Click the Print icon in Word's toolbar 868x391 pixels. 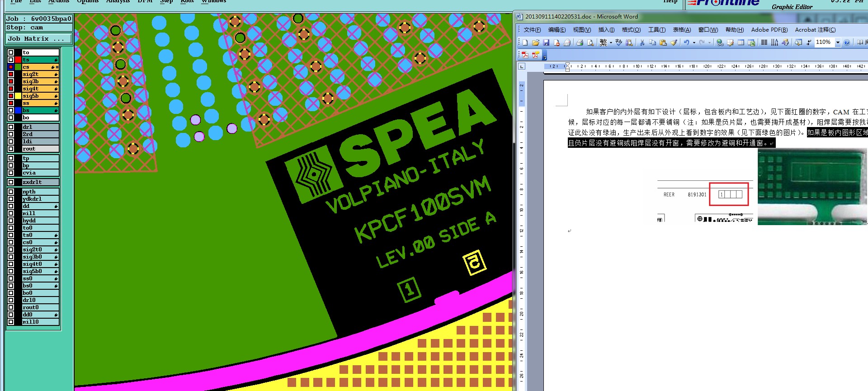click(580, 42)
